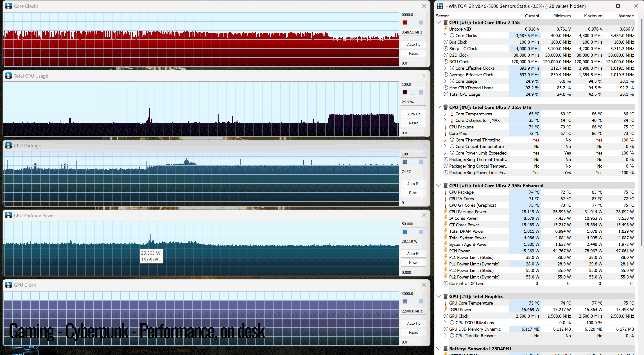This screenshot has width=644, height=355.
Task: Click the clock icon beside Package/Ring Thermal Thrott...
Action: click(445, 159)
